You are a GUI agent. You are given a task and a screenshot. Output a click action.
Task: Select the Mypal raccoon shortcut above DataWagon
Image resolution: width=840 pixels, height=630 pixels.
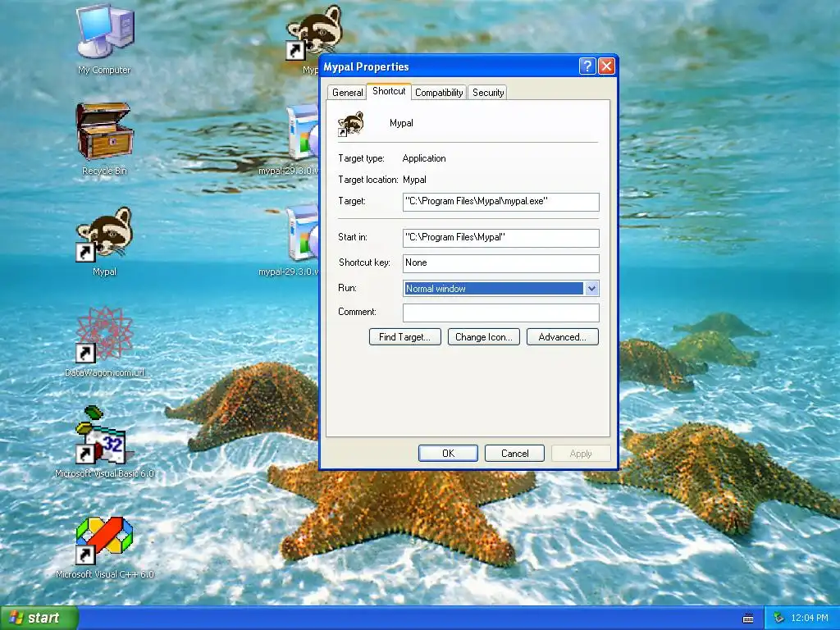click(104, 235)
